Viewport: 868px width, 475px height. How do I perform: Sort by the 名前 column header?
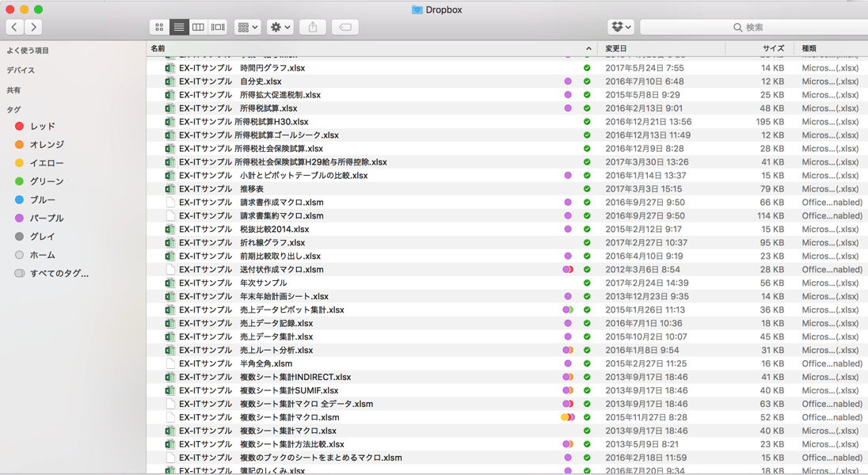click(x=158, y=49)
